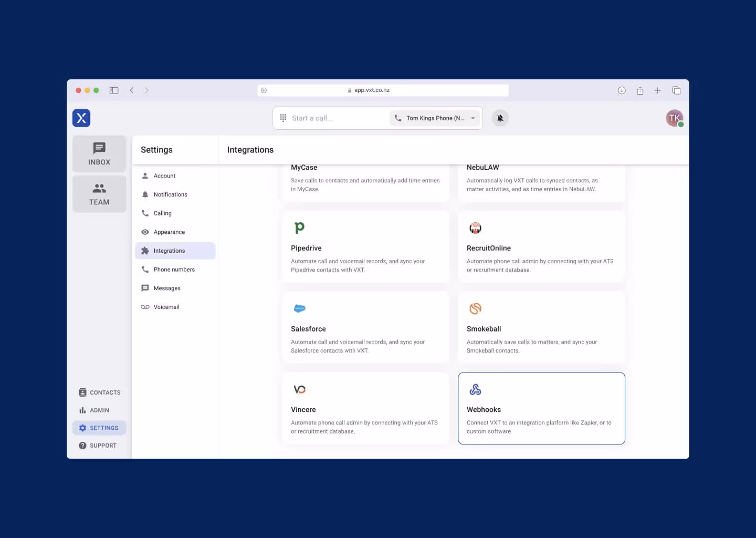Viewport: 756px width, 538px height.
Task: Go back in browser history
Action: [132, 90]
